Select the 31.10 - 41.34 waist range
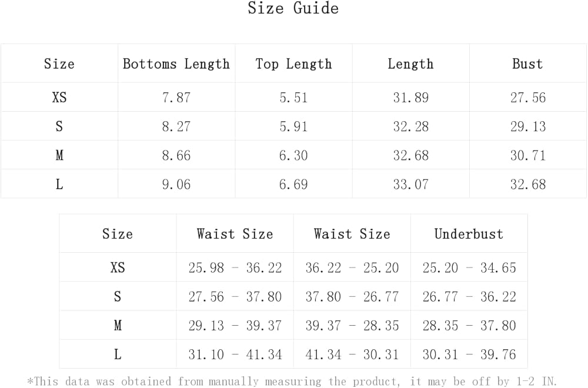 tap(235, 354)
